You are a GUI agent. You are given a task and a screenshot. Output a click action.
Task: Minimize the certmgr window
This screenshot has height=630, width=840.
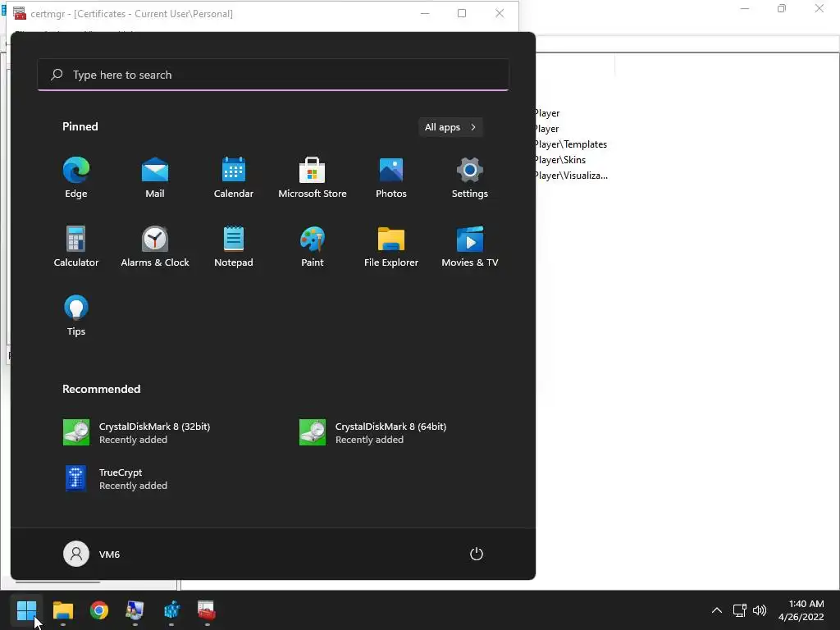click(425, 13)
